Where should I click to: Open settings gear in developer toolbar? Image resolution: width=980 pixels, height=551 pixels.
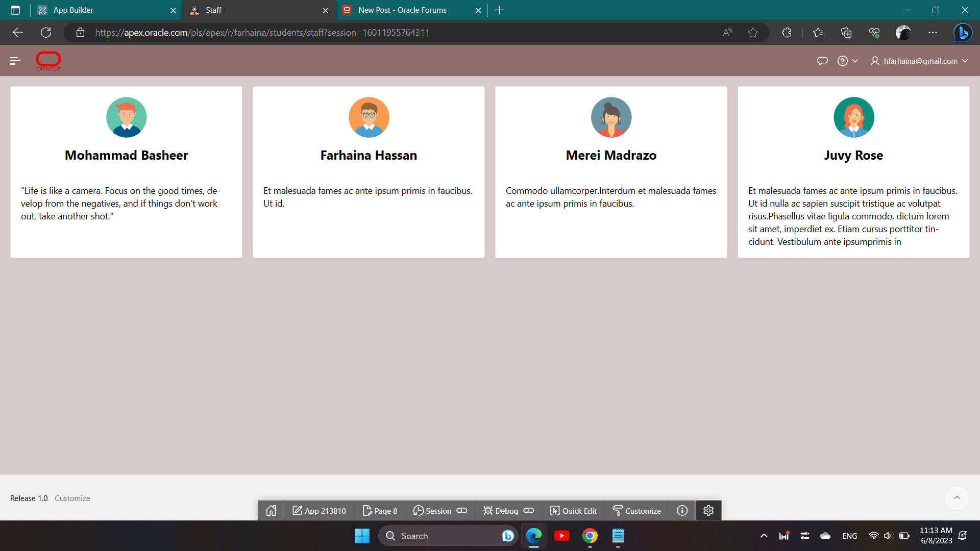pyautogui.click(x=708, y=510)
